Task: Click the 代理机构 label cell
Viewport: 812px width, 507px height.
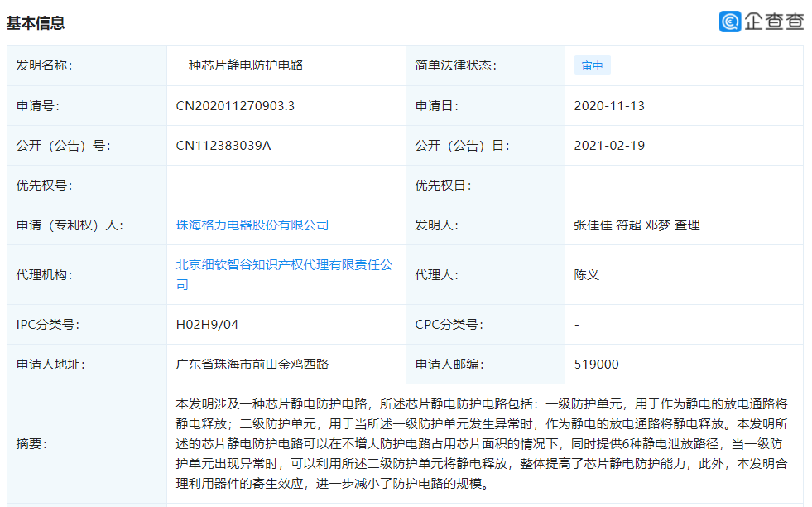Action: 87,275
